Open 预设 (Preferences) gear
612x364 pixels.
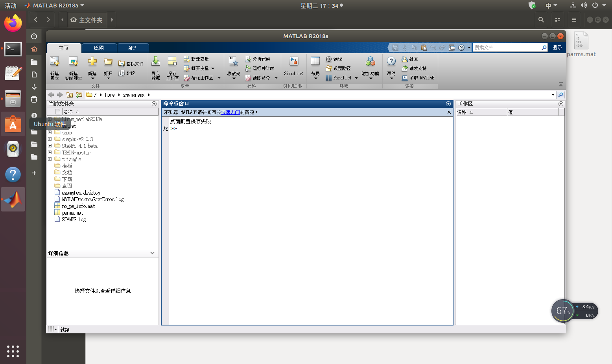click(x=334, y=59)
